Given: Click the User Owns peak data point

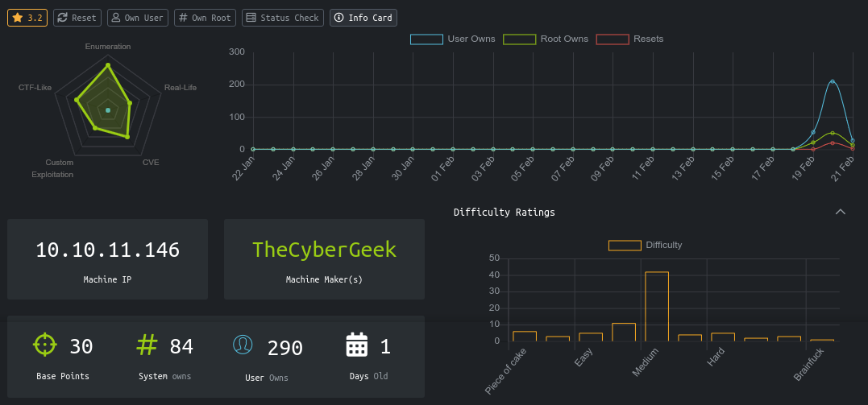Looking at the screenshot, I should tap(833, 81).
